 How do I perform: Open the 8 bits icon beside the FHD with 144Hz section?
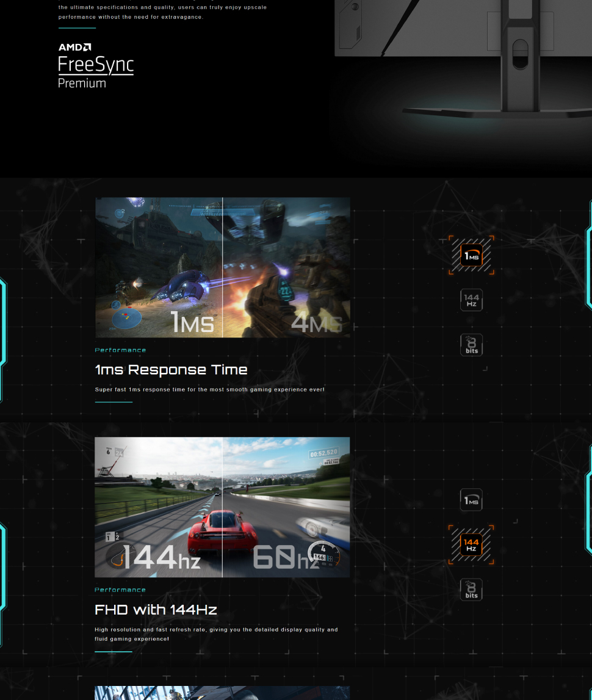coord(471,590)
